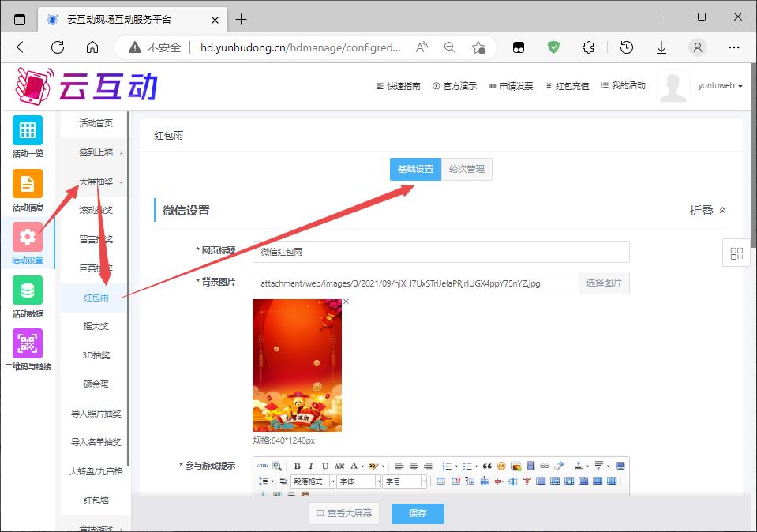
Task: Open the 官方演示 link
Action: tap(455, 86)
